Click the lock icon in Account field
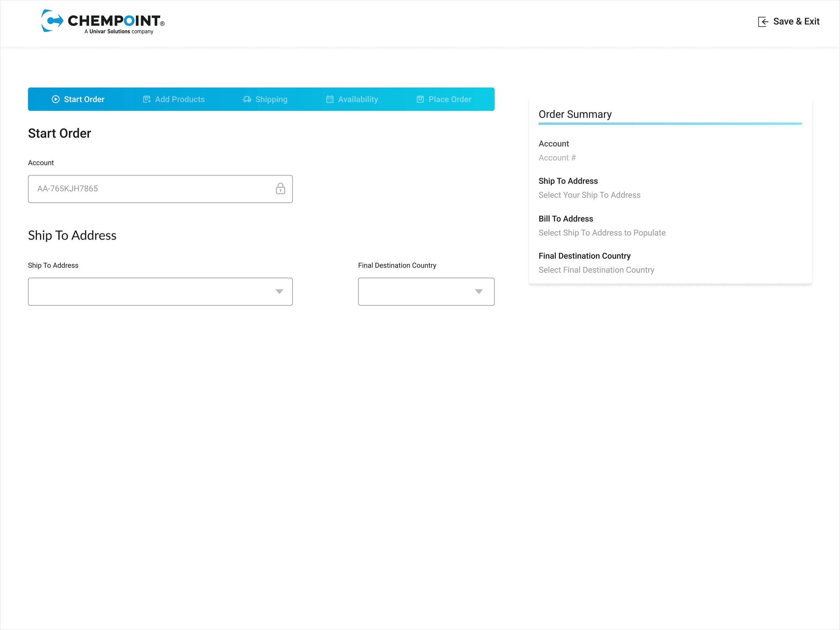Viewport: 840px width, 630px height. 280,188
